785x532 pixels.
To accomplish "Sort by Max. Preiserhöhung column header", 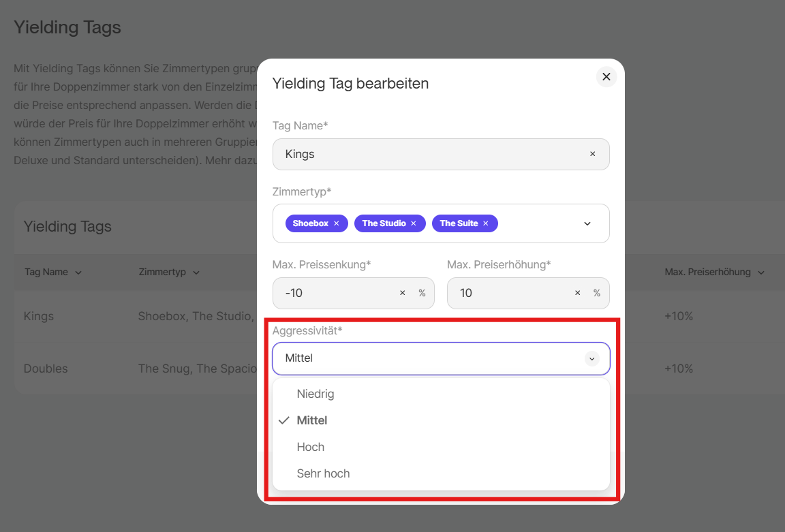I will tap(713, 272).
